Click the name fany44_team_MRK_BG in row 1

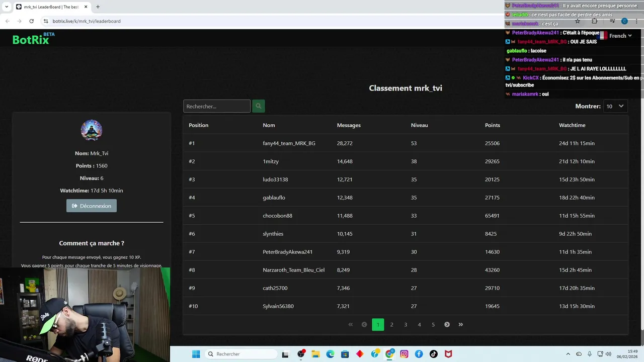[x=289, y=143]
